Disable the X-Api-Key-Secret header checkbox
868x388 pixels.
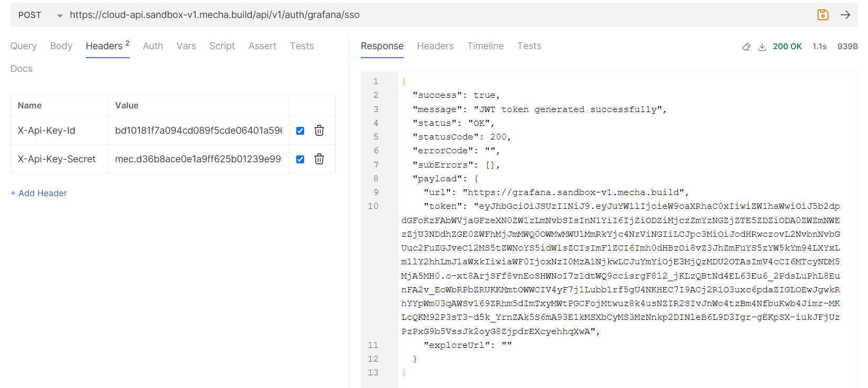(x=300, y=159)
